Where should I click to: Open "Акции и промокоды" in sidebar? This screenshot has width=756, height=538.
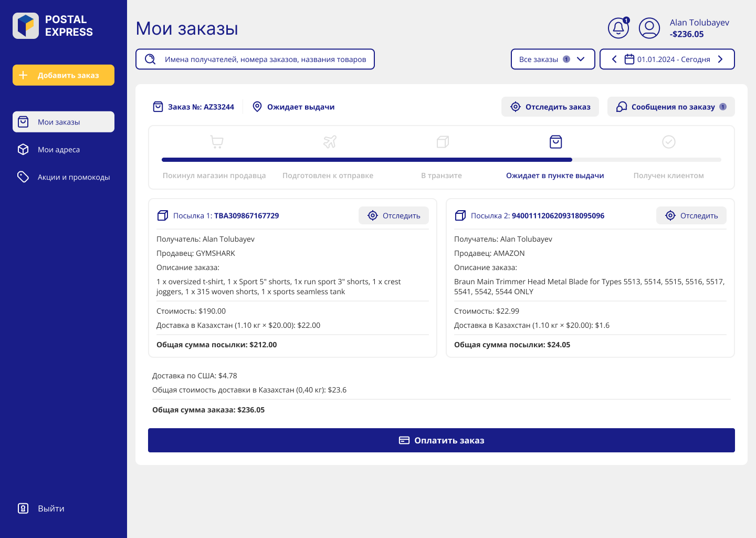tap(73, 177)
